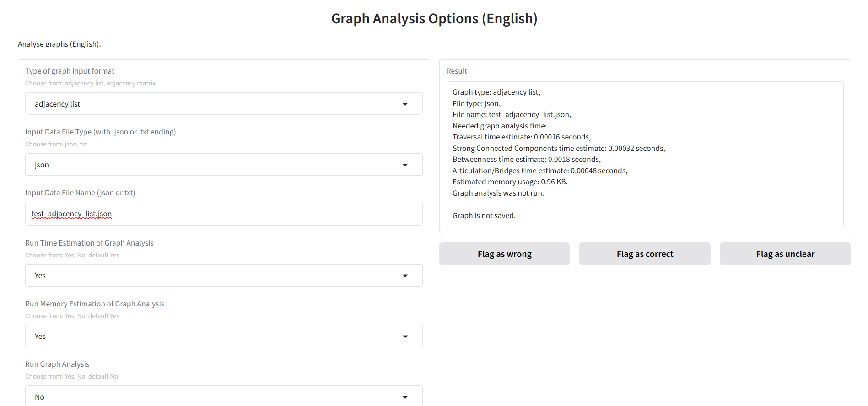This screenshot has width=868, height=406.
Task: Open the Input Data File Type selector showing json
Action: (215, 165)
